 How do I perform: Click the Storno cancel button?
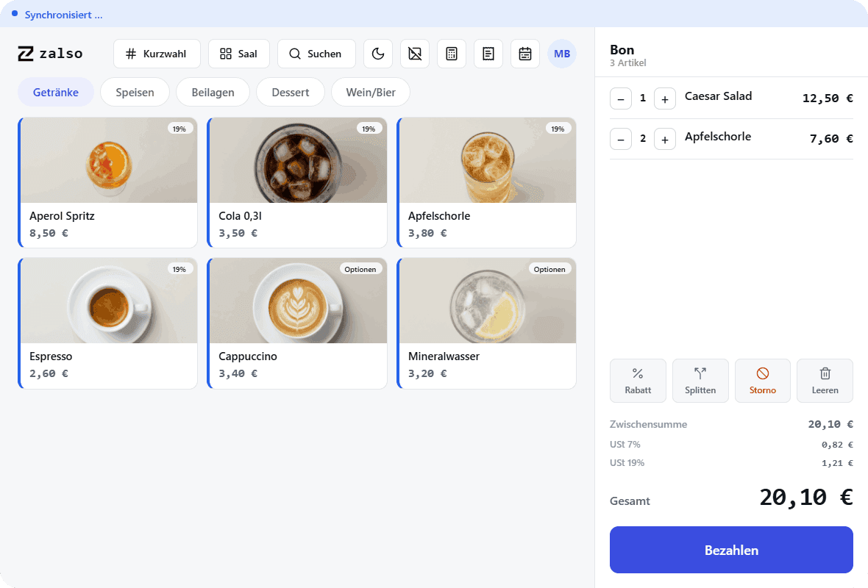coord(763,381)
